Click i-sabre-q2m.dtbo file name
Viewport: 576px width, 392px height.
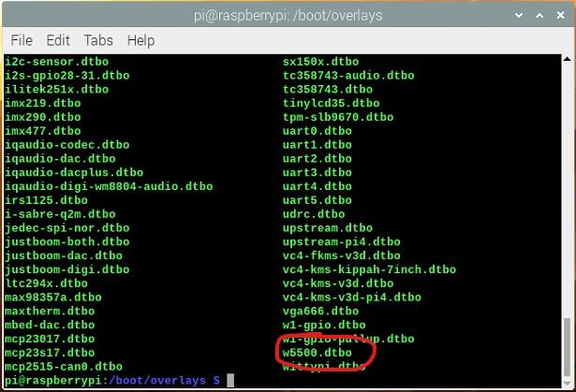[60, 214]
